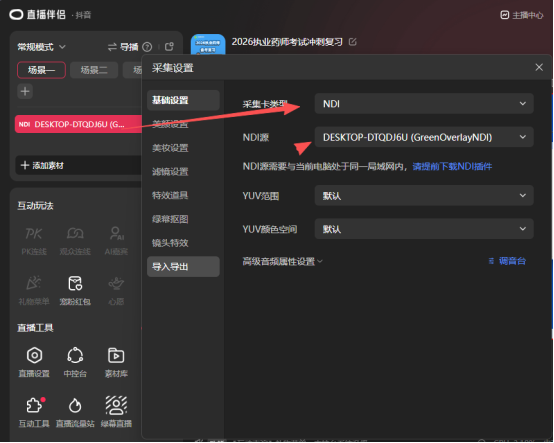Select the NDI DESKTOP-DTQDJ6U source item
554x443 pixels.
point(78,124)
